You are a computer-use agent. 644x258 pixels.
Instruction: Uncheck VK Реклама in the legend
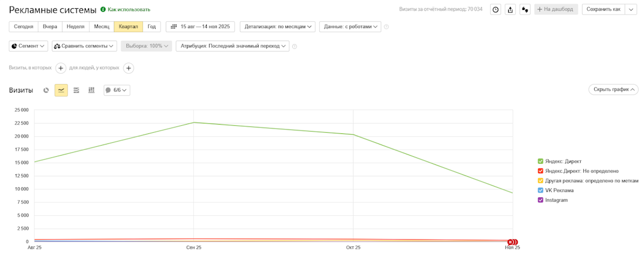tap(540, 190)
